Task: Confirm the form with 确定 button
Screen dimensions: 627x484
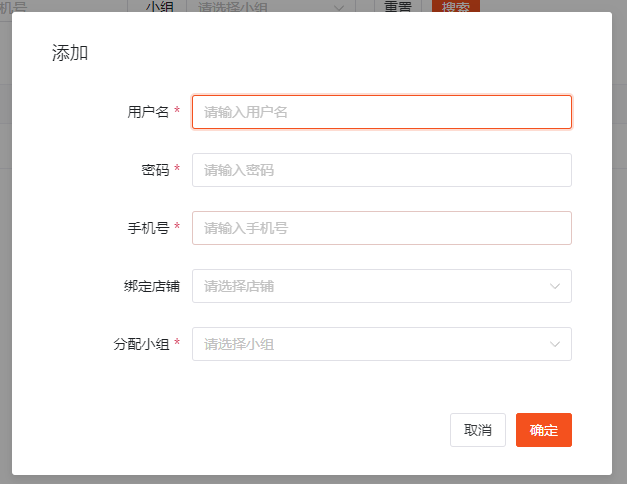Action: click(543, 430)
